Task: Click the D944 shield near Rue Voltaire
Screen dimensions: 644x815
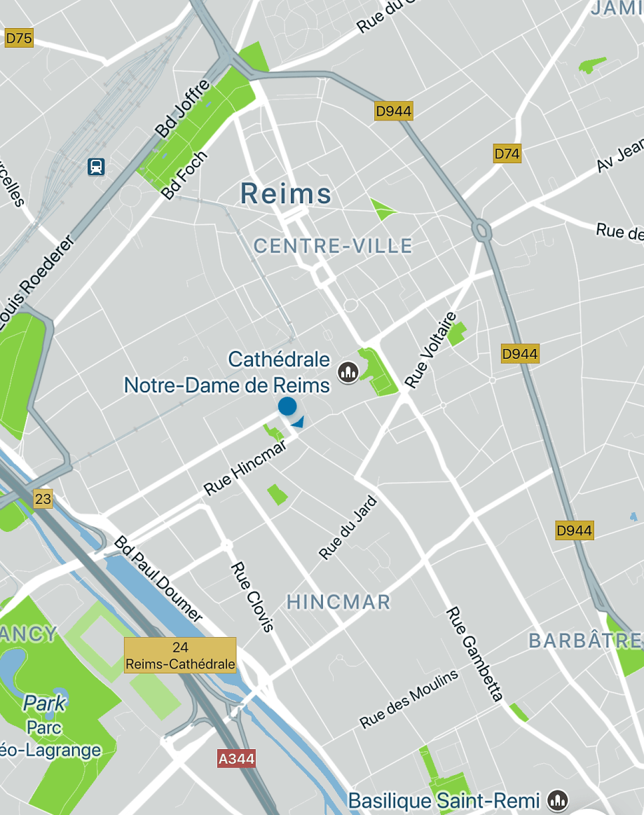Action: pos(520,354)
